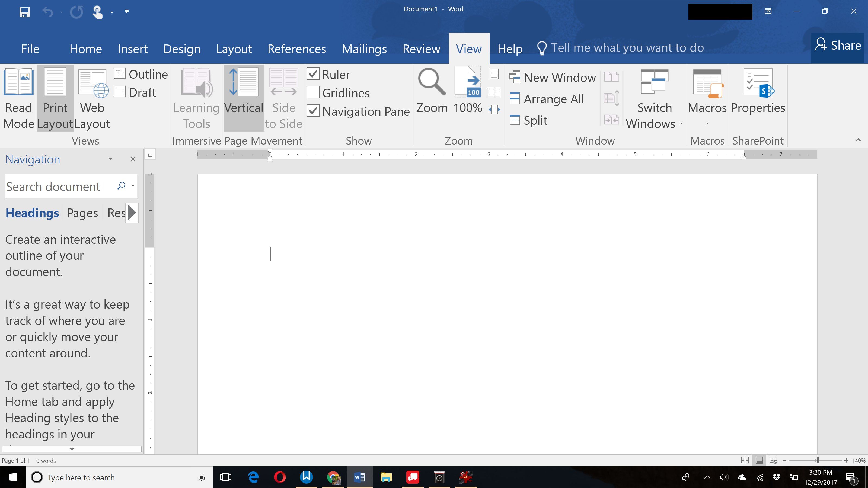Screen dimensions: 868x488
Task: Open Navigation pane task options arrow
Action: pyautogui.click(x=110, y=159)
